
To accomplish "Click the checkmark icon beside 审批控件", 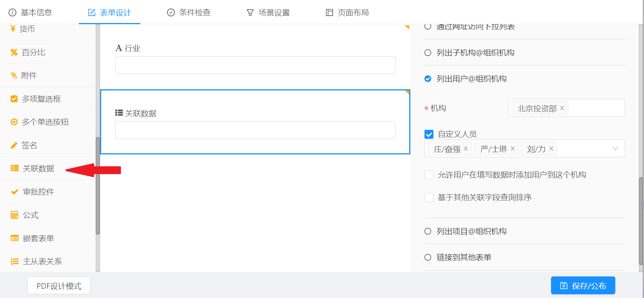I will (15, 192).
